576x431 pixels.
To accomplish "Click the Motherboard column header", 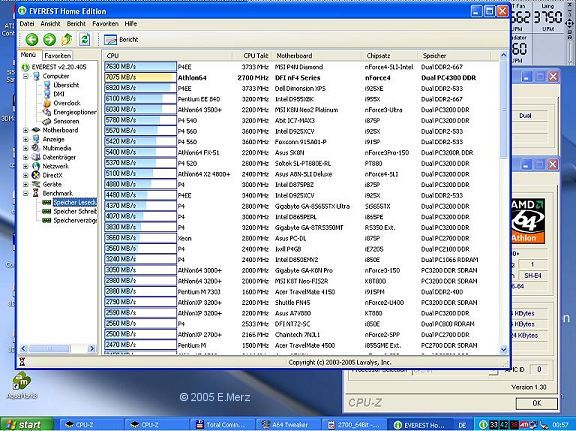I will [x=317, y=55].
